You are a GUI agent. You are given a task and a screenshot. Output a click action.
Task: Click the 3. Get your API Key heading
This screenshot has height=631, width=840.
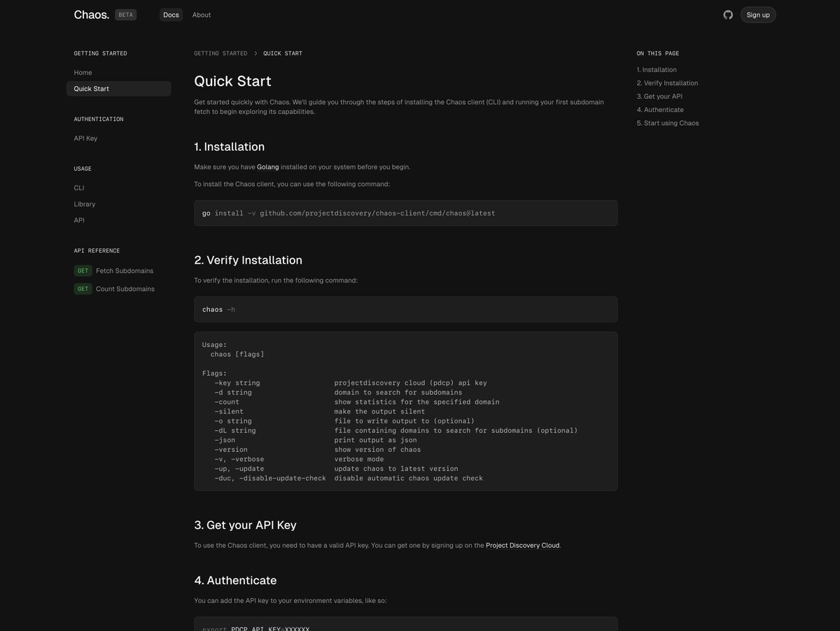(x=246, y=525)
